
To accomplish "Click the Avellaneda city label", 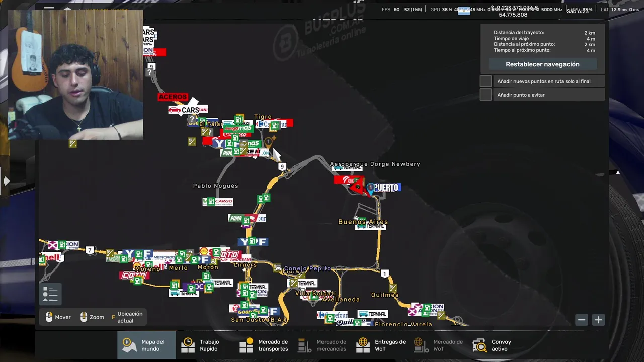I will tap(342, 299).
